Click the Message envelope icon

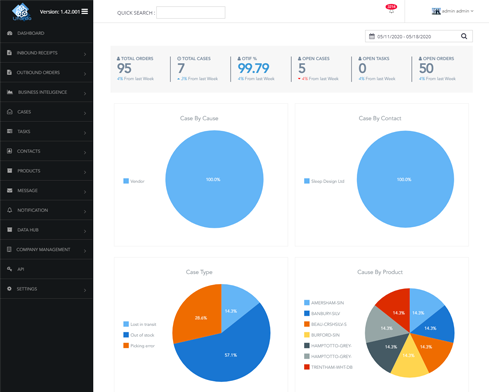10,190
